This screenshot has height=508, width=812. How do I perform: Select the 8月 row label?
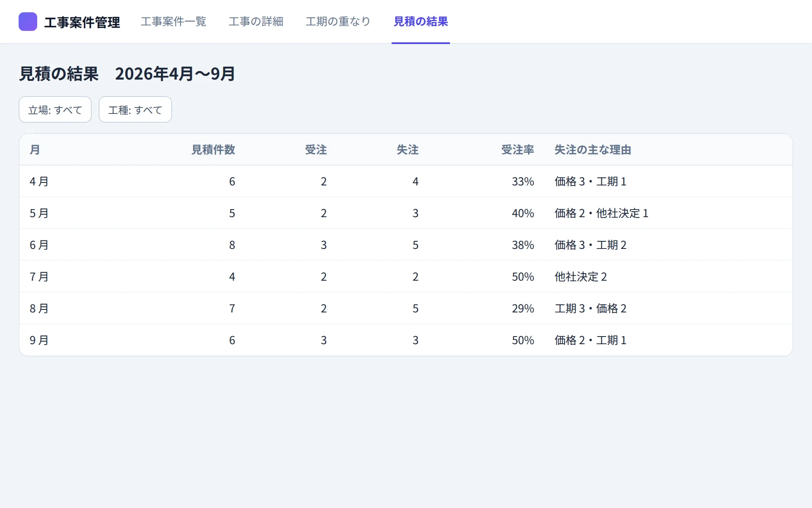[x=39, y=309]
